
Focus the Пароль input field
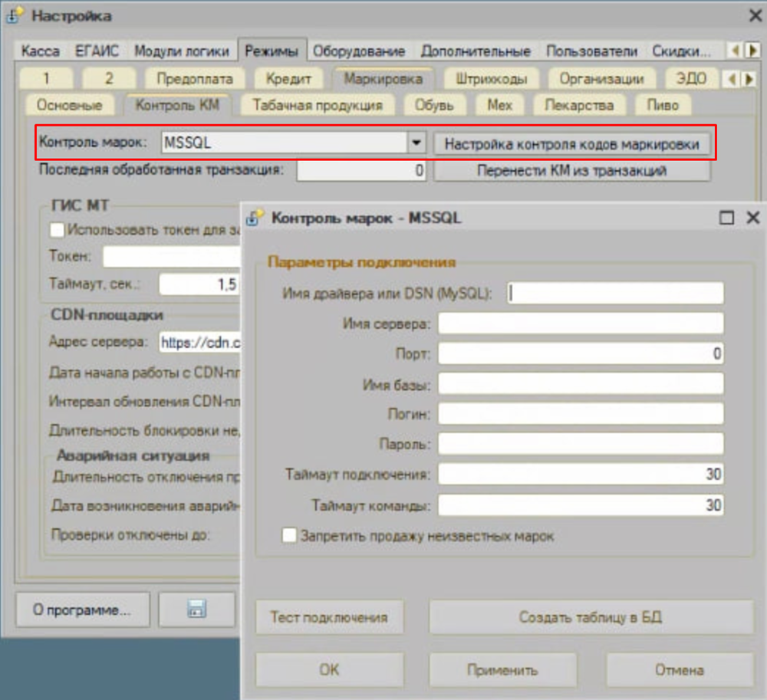pos(581,444)
